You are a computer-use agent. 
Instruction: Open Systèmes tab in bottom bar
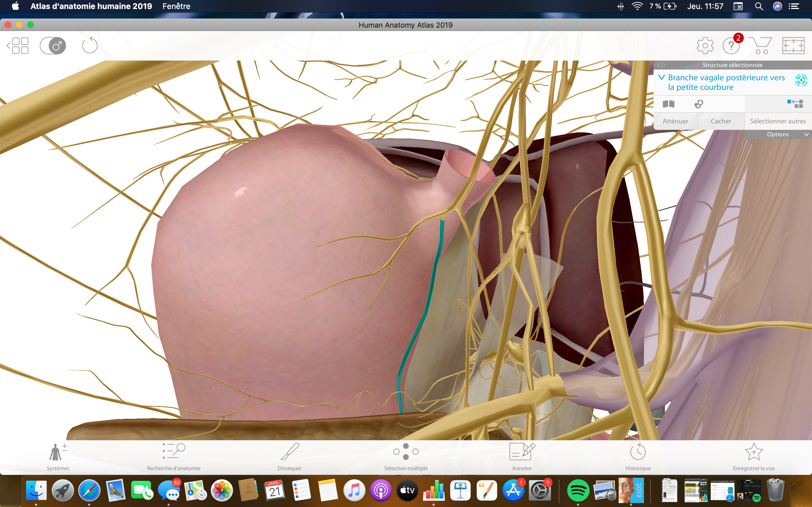pyautogui.click(x=58, y=456)
